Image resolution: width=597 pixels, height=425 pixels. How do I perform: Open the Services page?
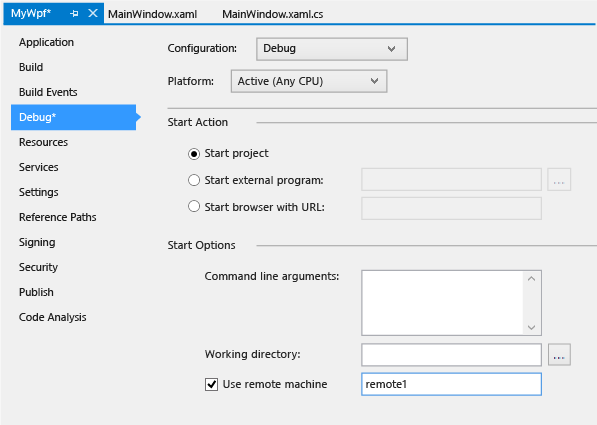pos(38,167)
